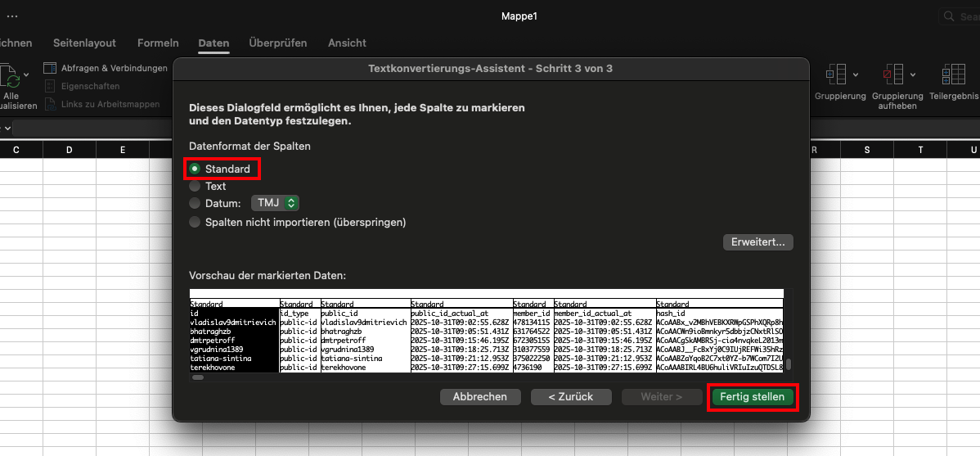
Task: Click the Teilergebnis icon
Action: [953, 74]
